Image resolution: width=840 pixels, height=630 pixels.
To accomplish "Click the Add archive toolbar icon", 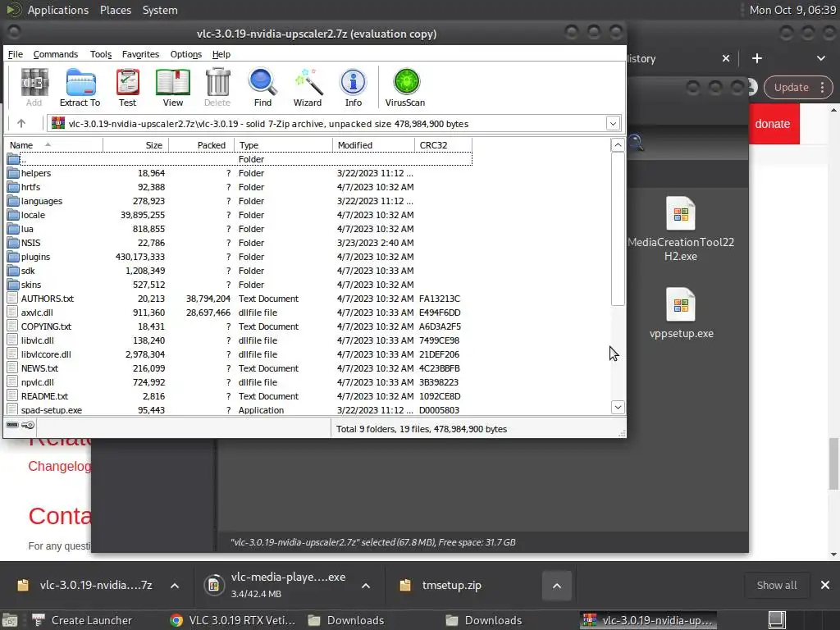I will coord(34,87).
